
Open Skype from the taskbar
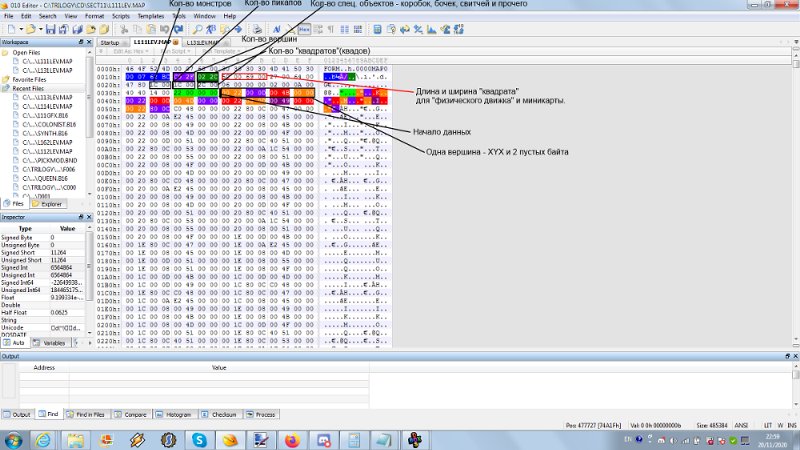[x=199, y=440]
